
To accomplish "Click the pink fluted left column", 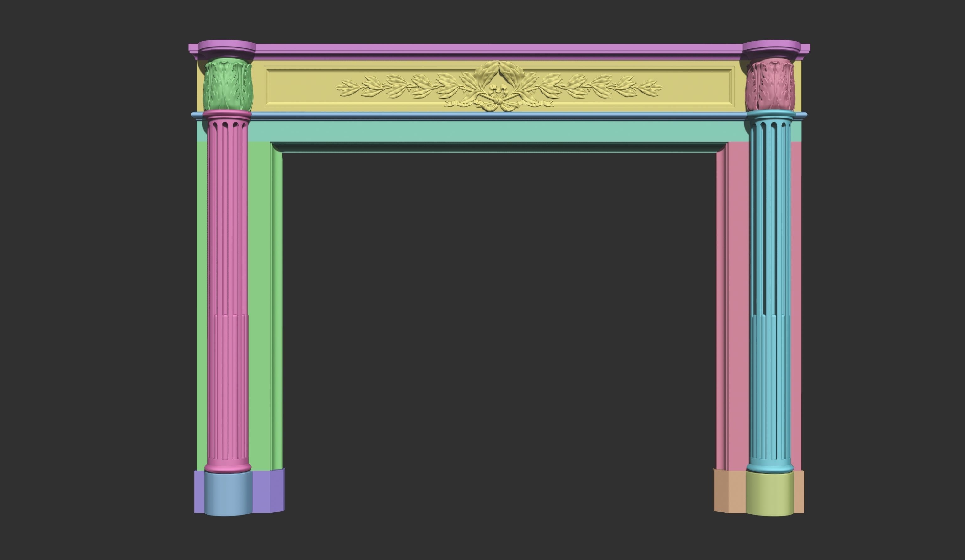I will 228,291.
